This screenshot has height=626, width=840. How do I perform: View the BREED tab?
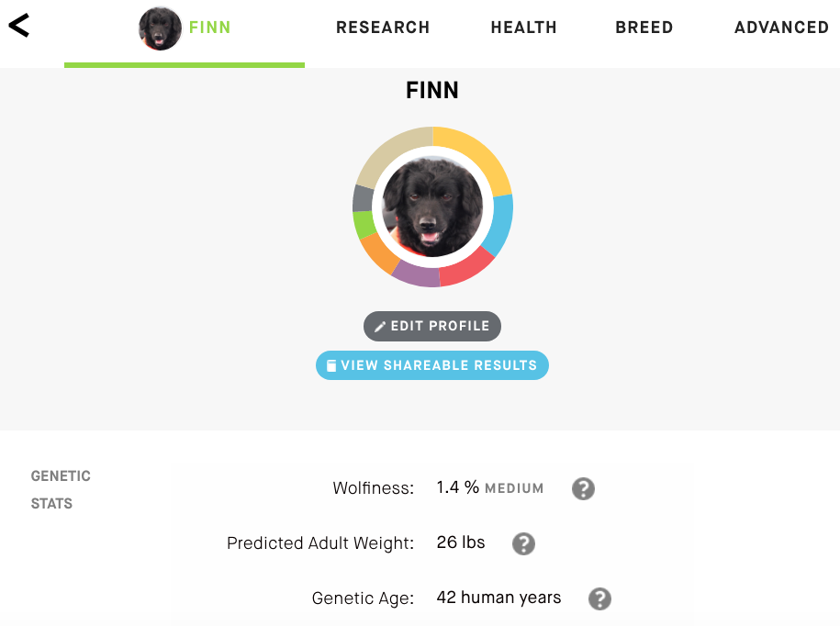644,28
